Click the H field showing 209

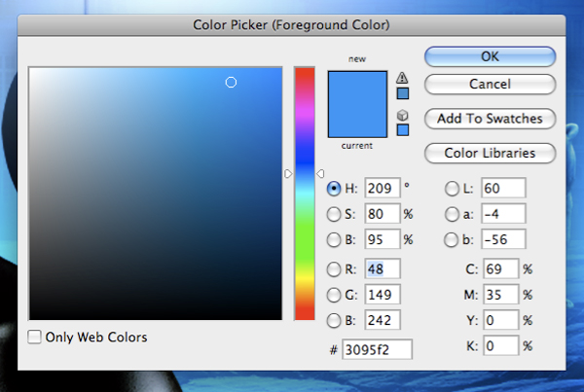click(383, 188)
